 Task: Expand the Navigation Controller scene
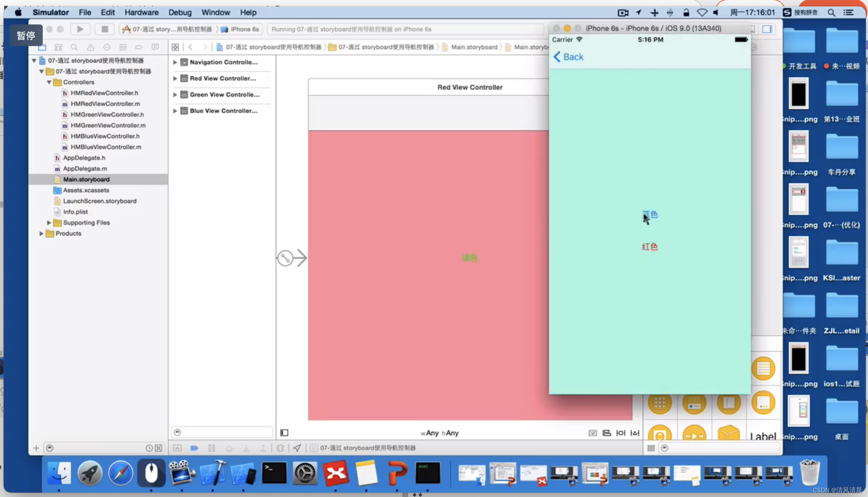pos(175,61)
